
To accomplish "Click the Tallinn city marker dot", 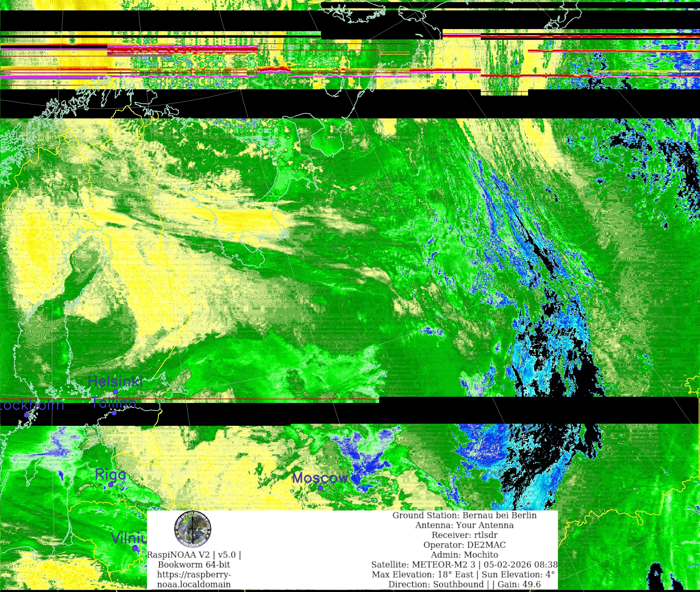I will 114,413.
